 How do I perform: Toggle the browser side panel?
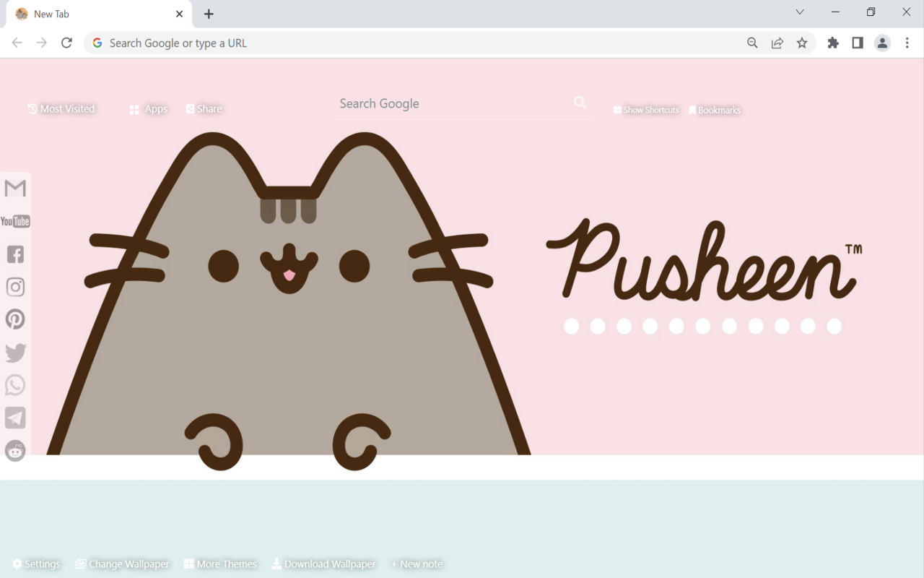click(858, 43)
